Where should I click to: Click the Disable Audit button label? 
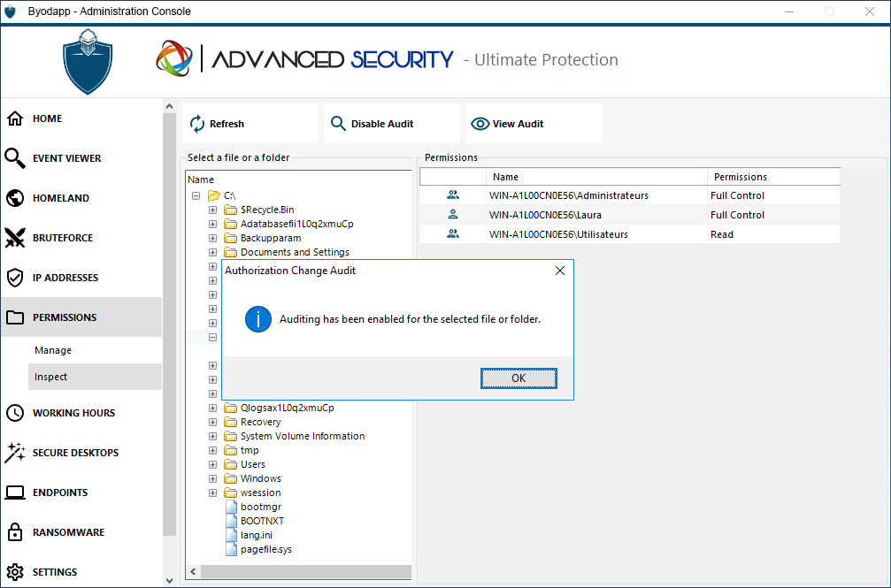(382, 123)
